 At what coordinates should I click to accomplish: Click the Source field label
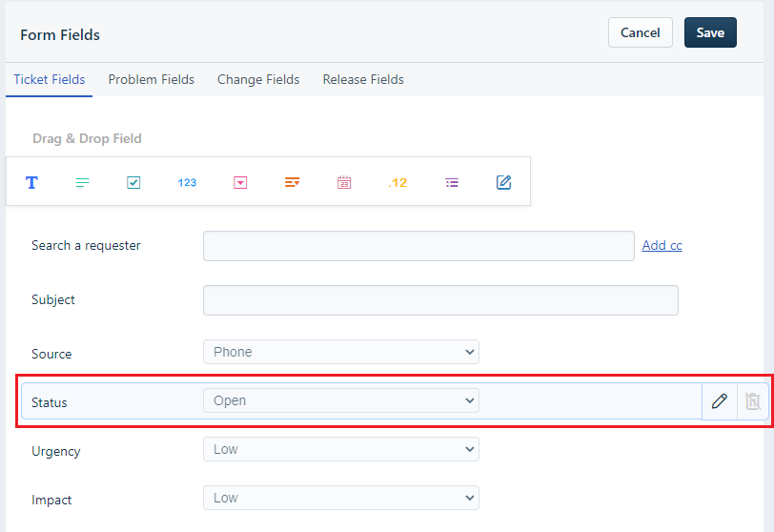[51, 354]
